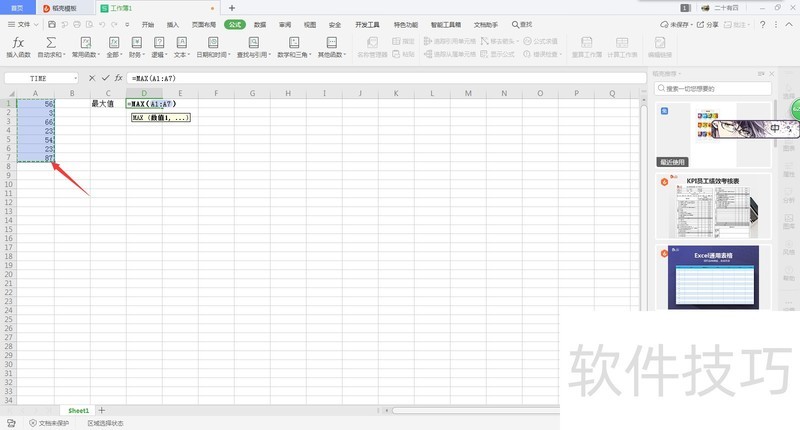Click the save icon in quick access toolbar
Image resolution: width=800 pixels, height=430 pixels.
point(52,24)
